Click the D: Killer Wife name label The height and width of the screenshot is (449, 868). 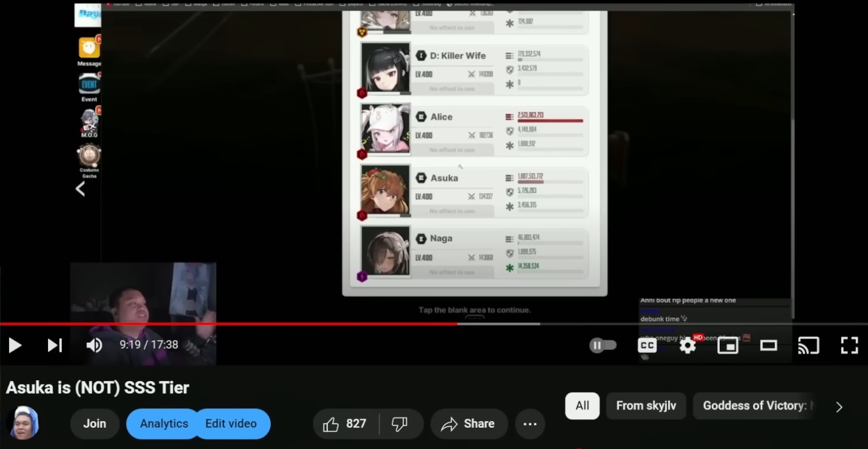[x=458, y=55]
